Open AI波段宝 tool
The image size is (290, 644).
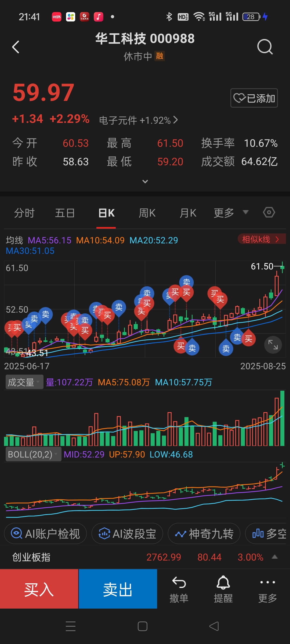point(127,534)
